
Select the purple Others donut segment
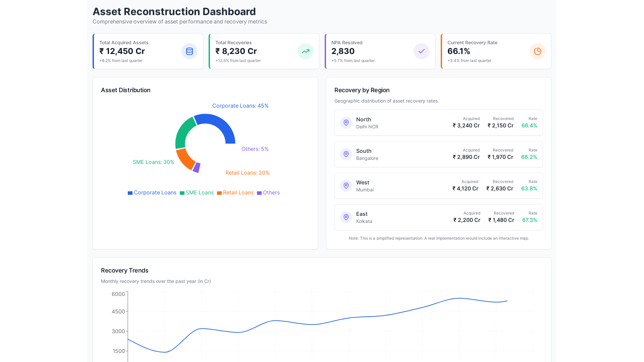(197, 167)
